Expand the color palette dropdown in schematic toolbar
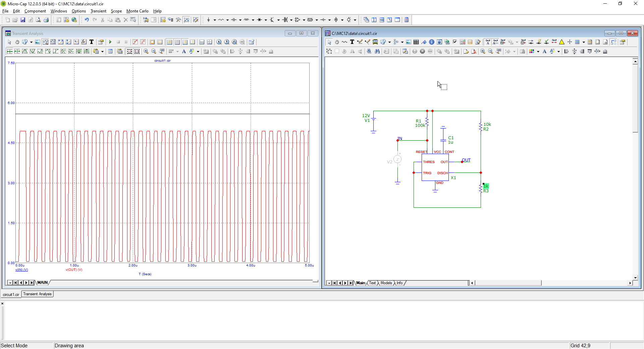This screenshot has width=644, height=349. pos(538,51)
